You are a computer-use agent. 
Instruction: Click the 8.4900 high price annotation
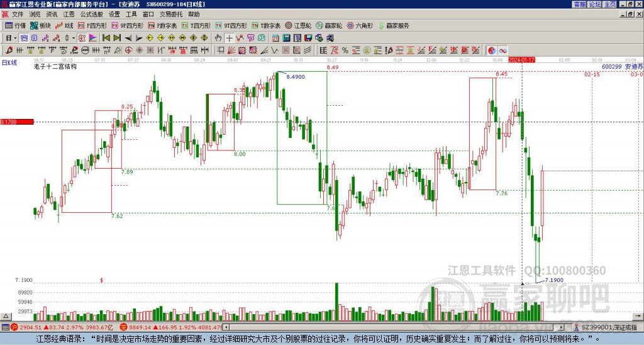click(296, 77)
